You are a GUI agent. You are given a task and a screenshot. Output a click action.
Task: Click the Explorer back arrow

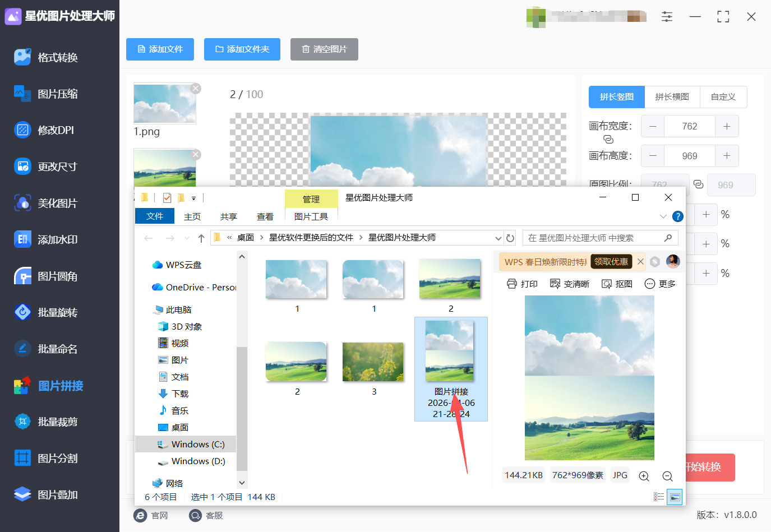point(149,238)
